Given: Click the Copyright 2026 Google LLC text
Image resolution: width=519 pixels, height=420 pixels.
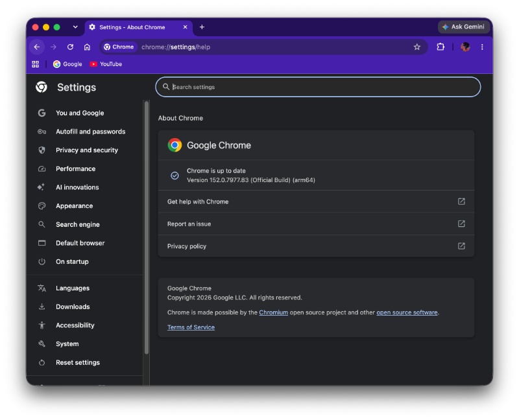Looking at the screenshot, I should pos(235,297).
